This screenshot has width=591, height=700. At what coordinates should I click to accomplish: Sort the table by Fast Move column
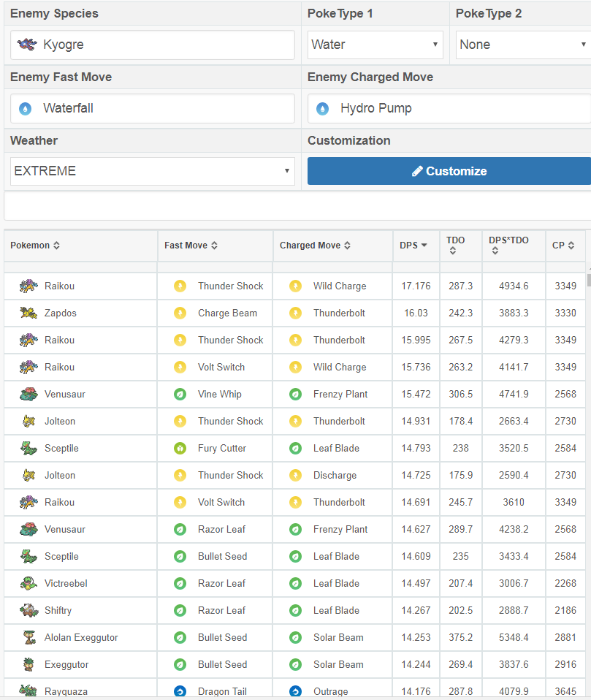(x=191, y=245)
